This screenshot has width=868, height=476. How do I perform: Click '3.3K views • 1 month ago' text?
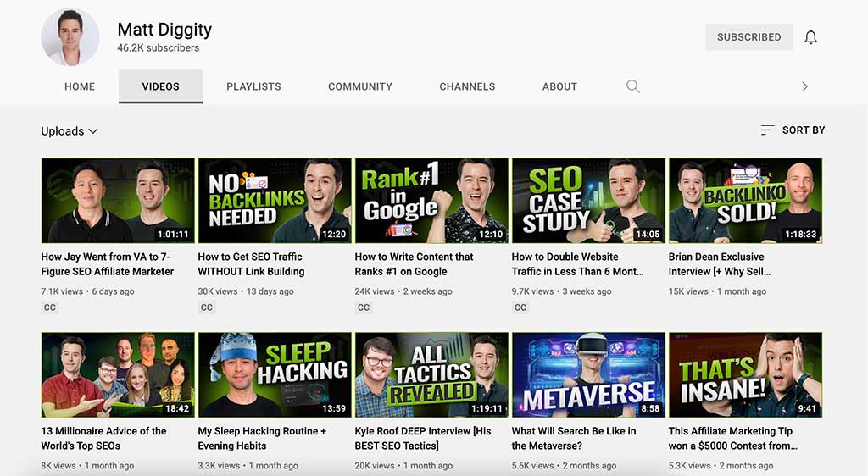pos(248,466)
